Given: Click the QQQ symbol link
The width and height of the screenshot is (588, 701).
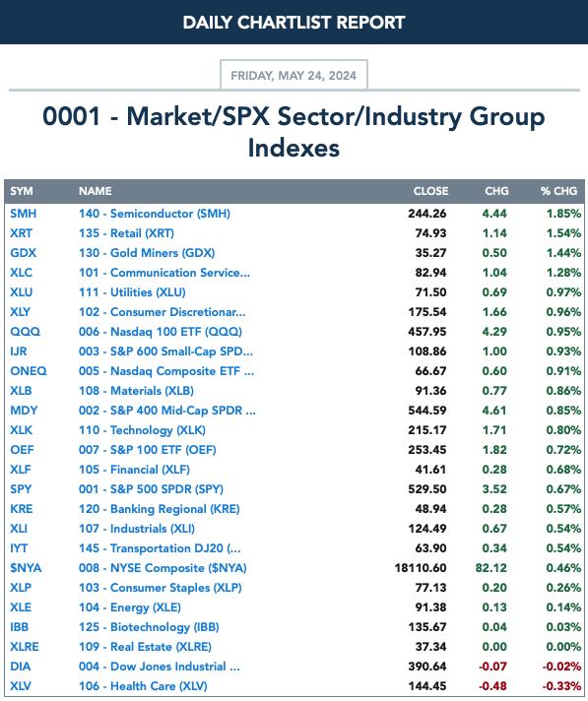Looking at the screenshot, I should (25, 331).
